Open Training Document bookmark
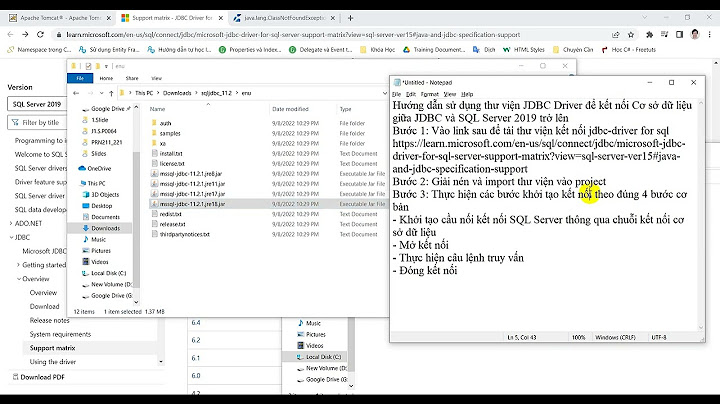The image size is (720, 404). (x=434, y=50)
